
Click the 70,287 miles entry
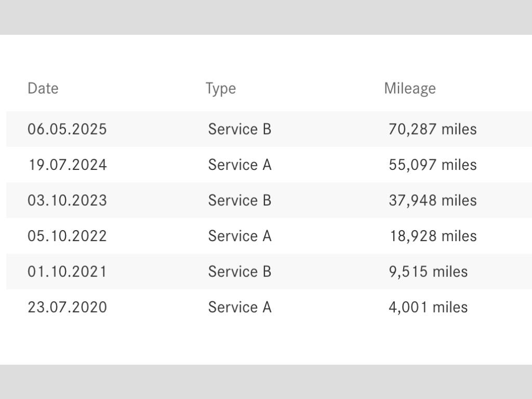[x=432, y=129]
